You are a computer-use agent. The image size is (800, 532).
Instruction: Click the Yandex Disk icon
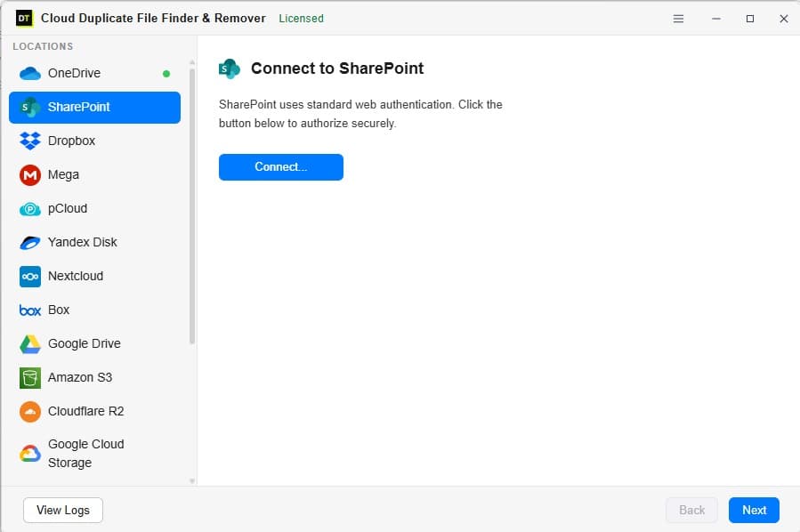pos(30,243)
